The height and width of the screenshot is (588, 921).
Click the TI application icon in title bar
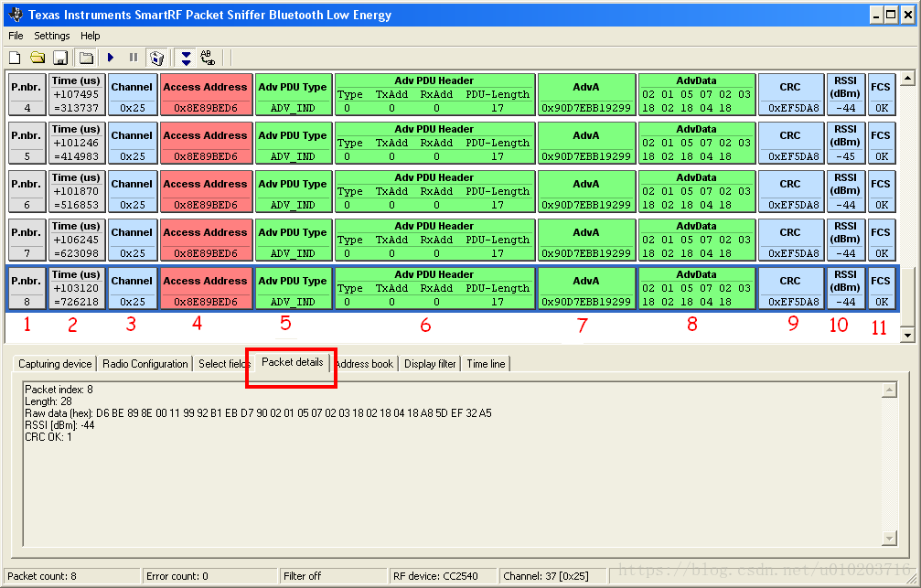click(x=16, y=15)
